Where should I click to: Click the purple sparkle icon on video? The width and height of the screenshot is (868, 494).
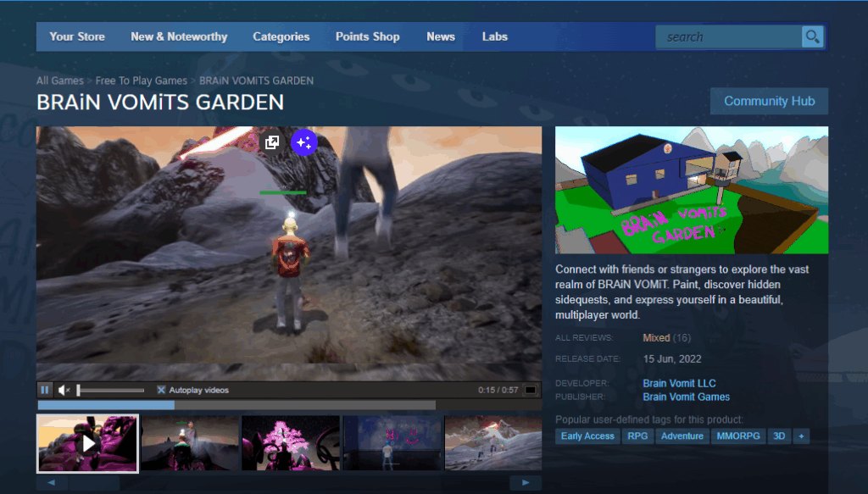(304, 142)
